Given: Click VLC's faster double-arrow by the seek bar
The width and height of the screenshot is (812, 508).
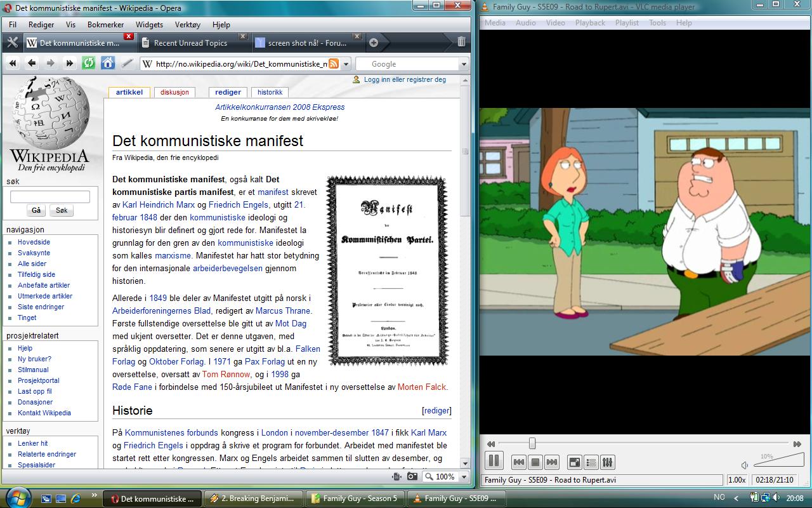Looking at the screenshot, I should (797, 444).
